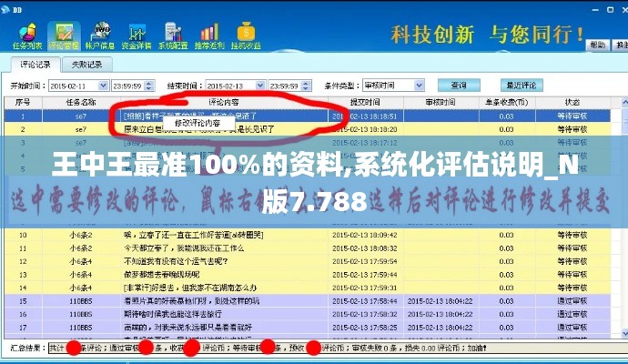Click the 状态 column header
Screen dimensions: 628x364
point(572,102)
